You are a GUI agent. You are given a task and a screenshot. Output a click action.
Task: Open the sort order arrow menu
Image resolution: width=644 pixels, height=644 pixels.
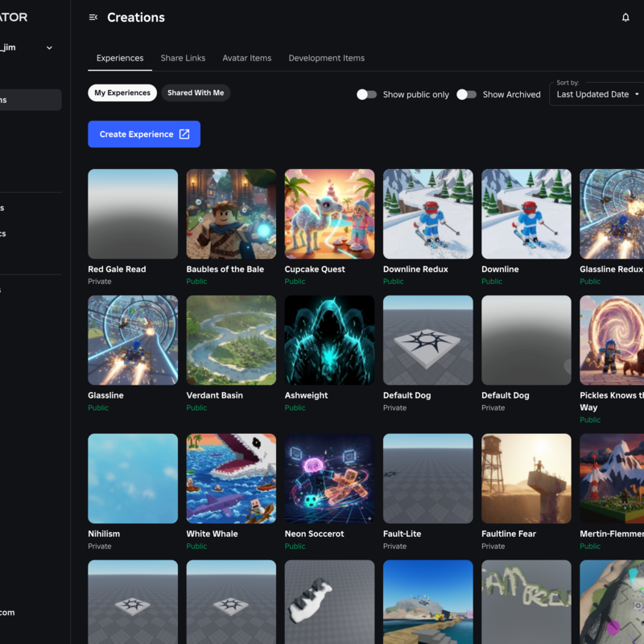pyautogui.click(x=635, y=94)
